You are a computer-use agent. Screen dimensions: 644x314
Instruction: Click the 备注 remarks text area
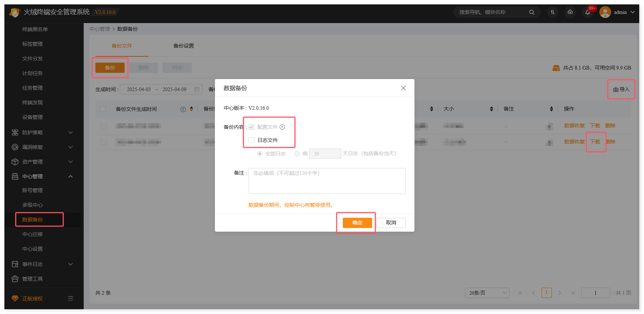(x=327, y=181)
